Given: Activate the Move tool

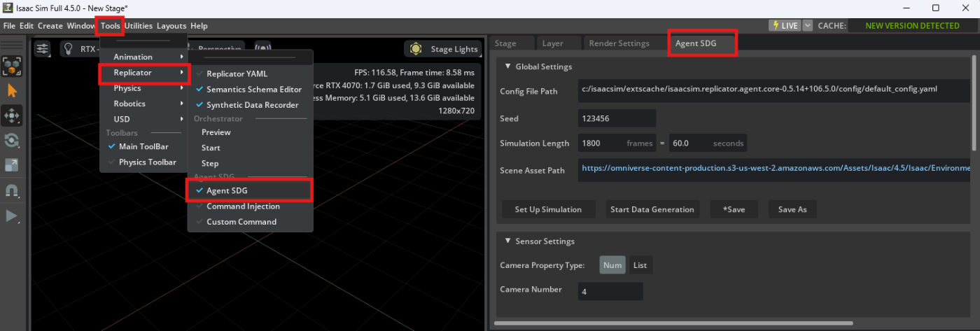Looking at the screenshot, I should tap(11, 115).
